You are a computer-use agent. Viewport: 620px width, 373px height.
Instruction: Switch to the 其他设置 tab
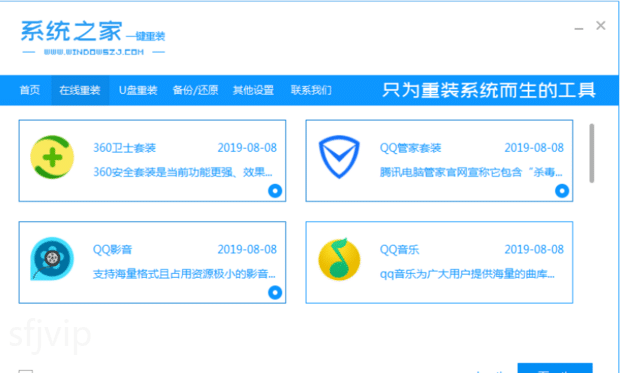[253, 90]
